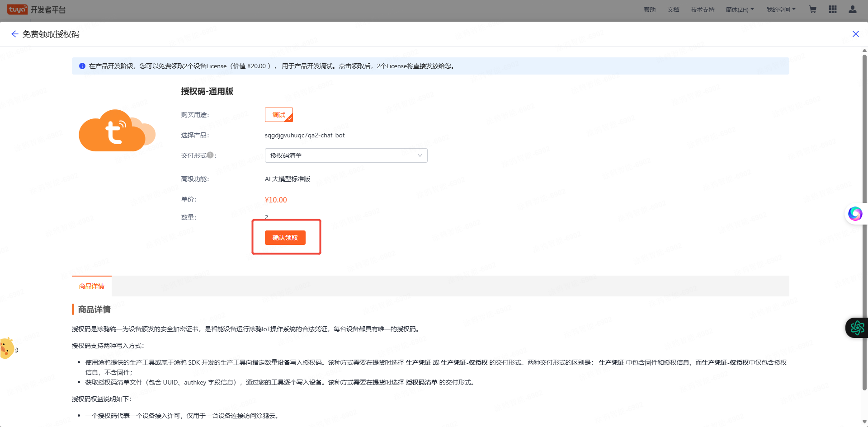Click the product name sqgdjgvuhuqc7qa2-chat_bot
The height and width of the screenshot is (427, 868).
(x=305, y=135)
